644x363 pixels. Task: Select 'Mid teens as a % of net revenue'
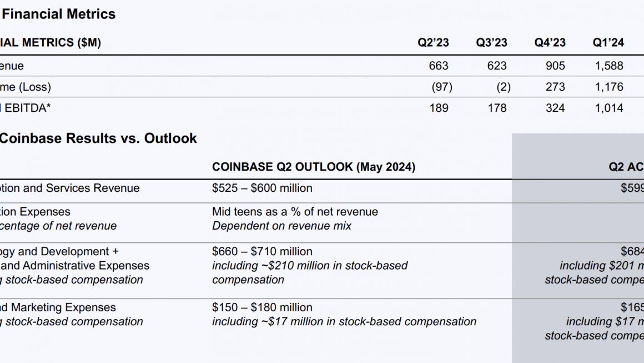point(295,212)
